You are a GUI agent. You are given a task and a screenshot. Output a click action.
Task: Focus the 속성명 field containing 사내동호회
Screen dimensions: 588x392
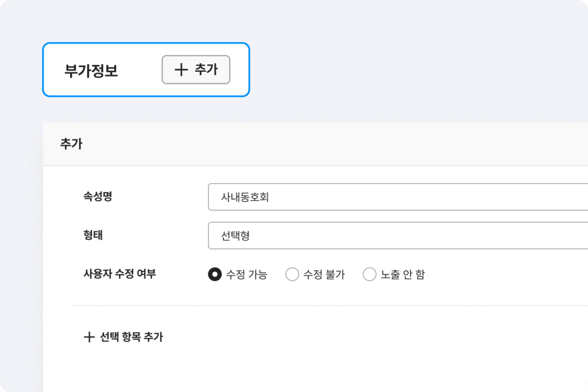[396, 197]
